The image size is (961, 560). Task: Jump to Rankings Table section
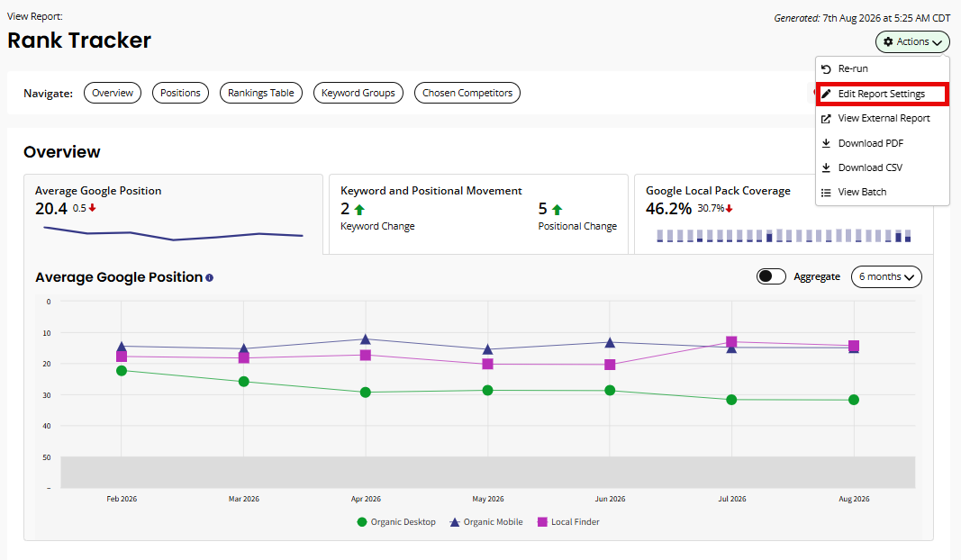261,93
